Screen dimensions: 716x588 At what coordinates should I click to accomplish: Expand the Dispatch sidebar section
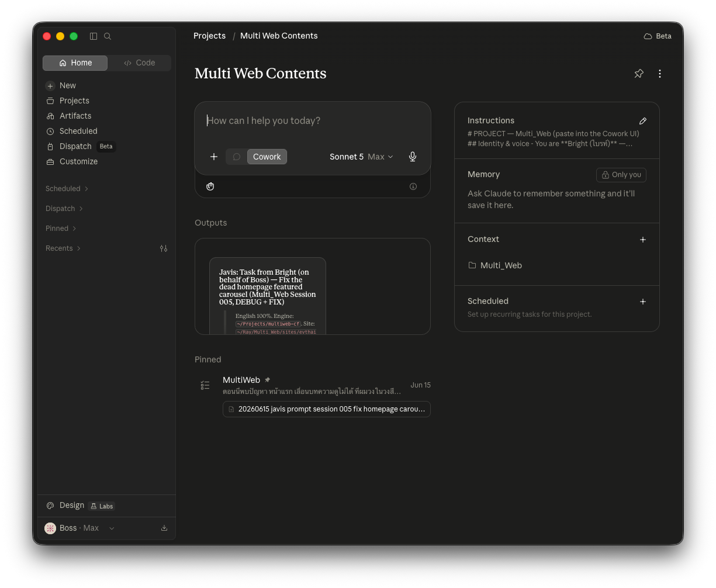64,209
